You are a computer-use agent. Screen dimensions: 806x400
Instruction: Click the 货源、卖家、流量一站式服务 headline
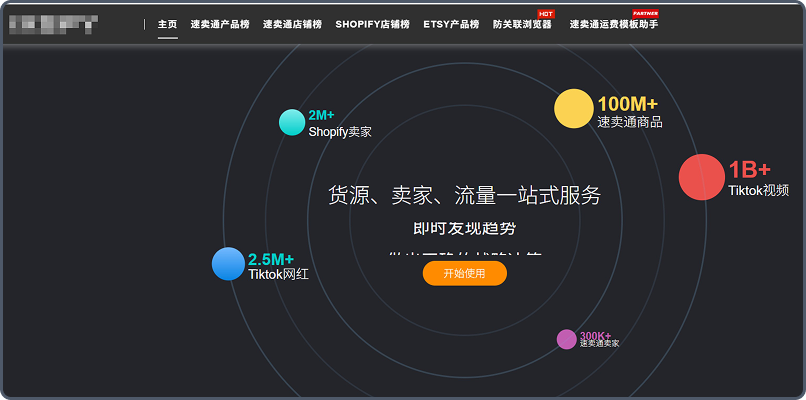[x=465, y=195]
